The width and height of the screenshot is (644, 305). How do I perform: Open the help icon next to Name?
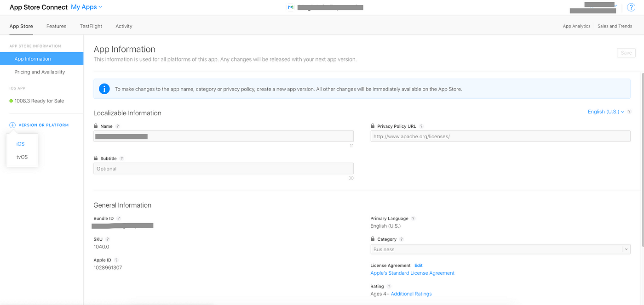click(x=117, y=126)
